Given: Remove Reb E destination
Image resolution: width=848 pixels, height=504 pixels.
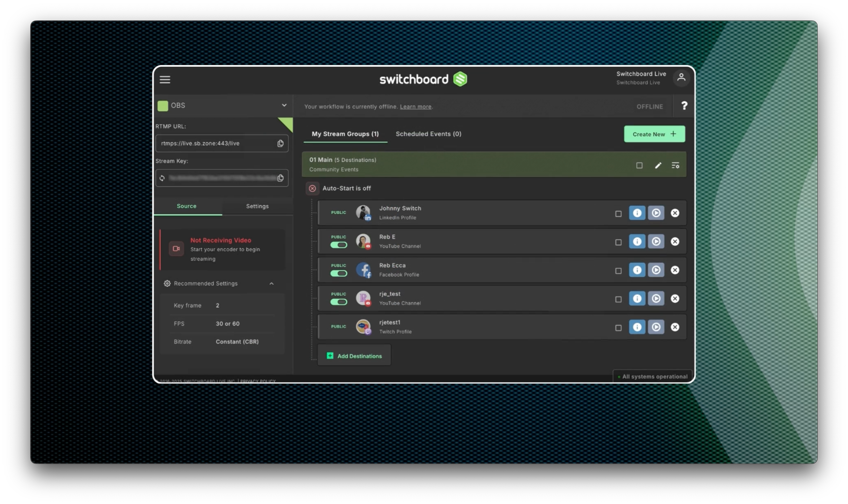Looking at the screenshot, I should (x=675, y=241).
